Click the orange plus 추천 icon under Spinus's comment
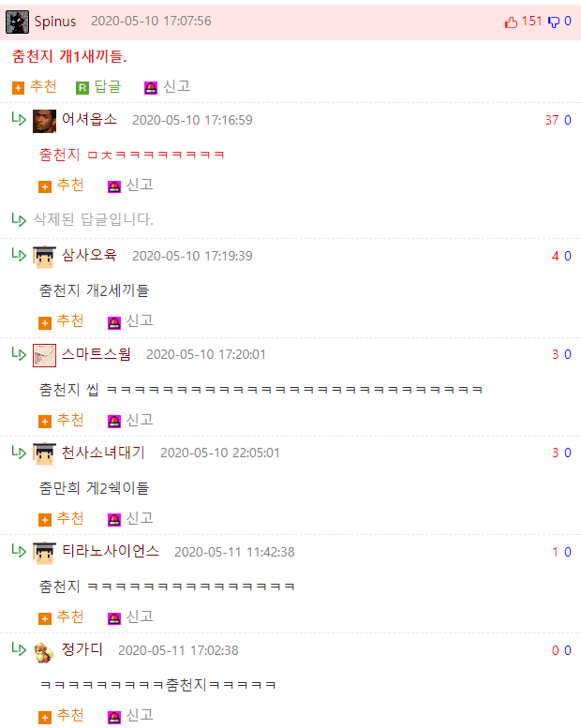581x728 pixels. (18, 88)
